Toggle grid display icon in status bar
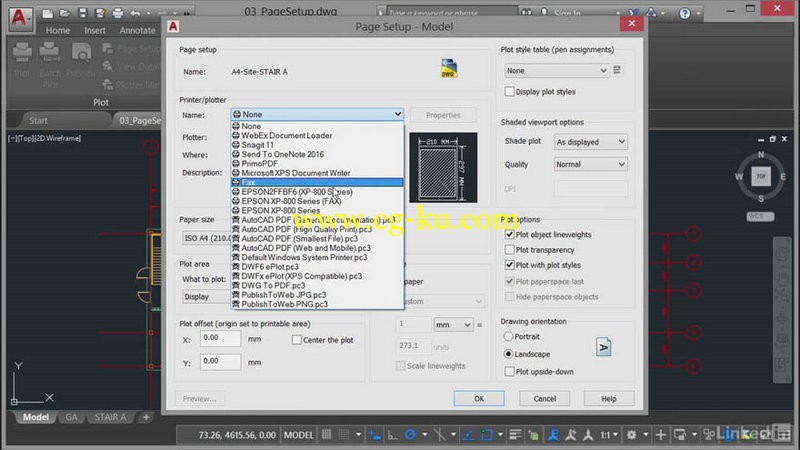The image size is (800, 450). click(x=327, y=435)
